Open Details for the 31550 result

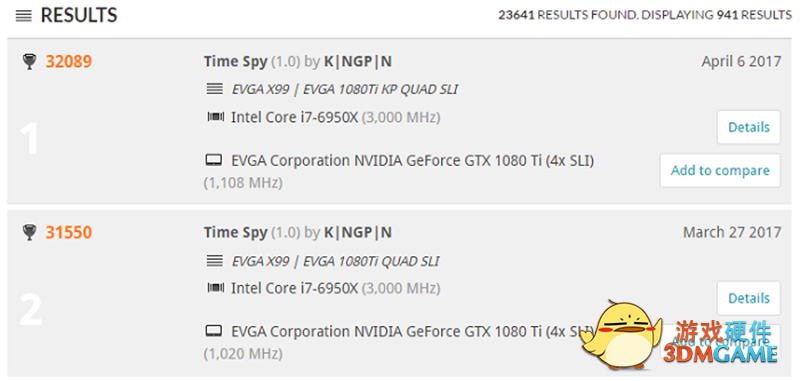click(748, 298)
